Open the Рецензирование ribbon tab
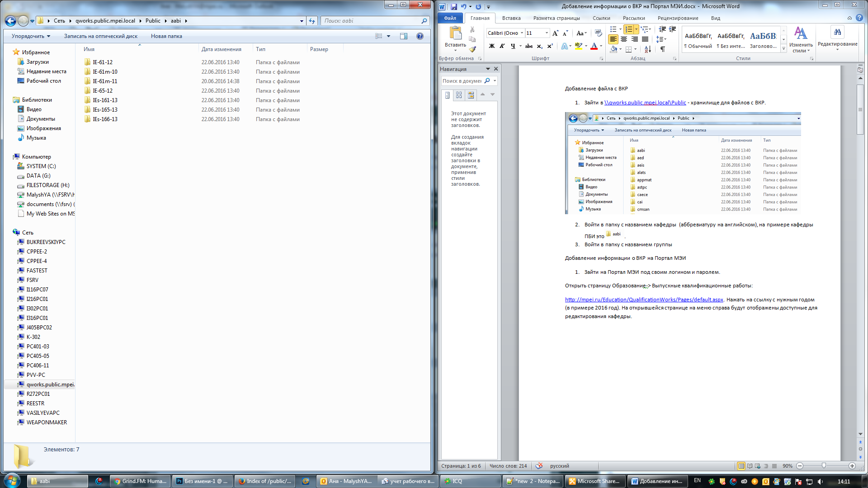 678,18
